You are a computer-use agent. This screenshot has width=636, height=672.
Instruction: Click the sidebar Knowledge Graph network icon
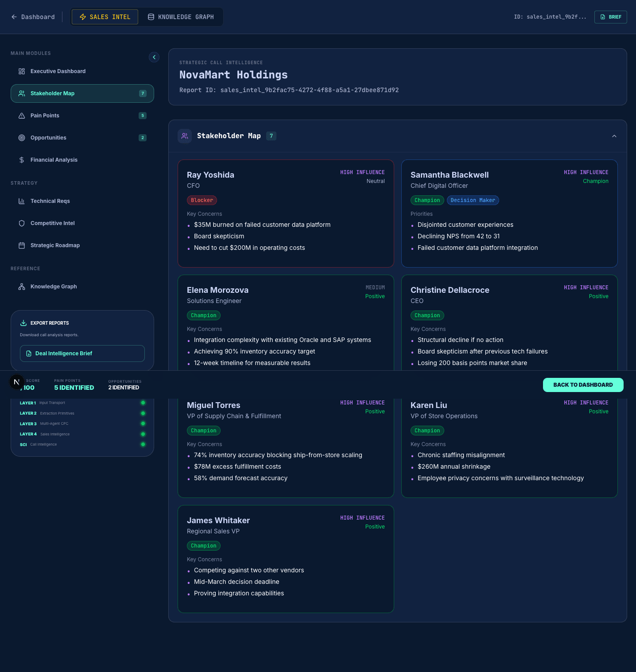[22, 287]
